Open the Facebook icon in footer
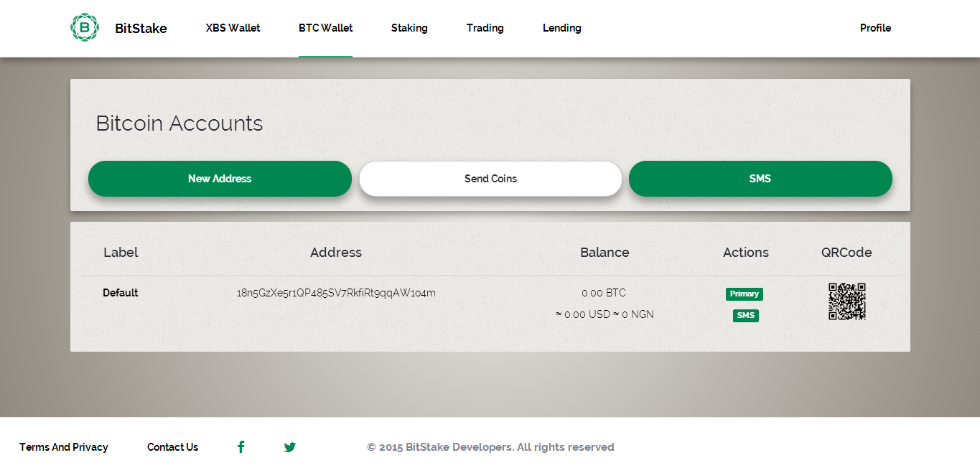Image resolution: width=980 pixels, height=473 pixels. pyautogui.click(x=241, y=447)
